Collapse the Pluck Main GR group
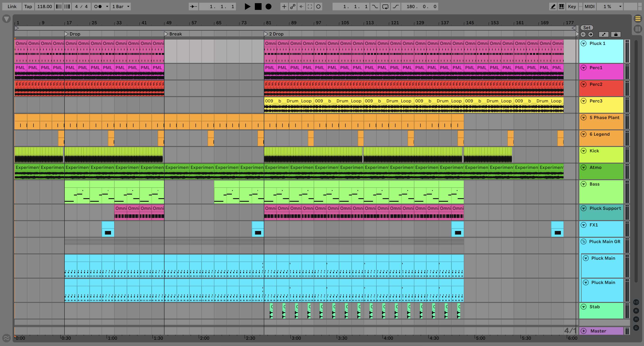Viewport: 644px width, 346px height. point(584,242)
